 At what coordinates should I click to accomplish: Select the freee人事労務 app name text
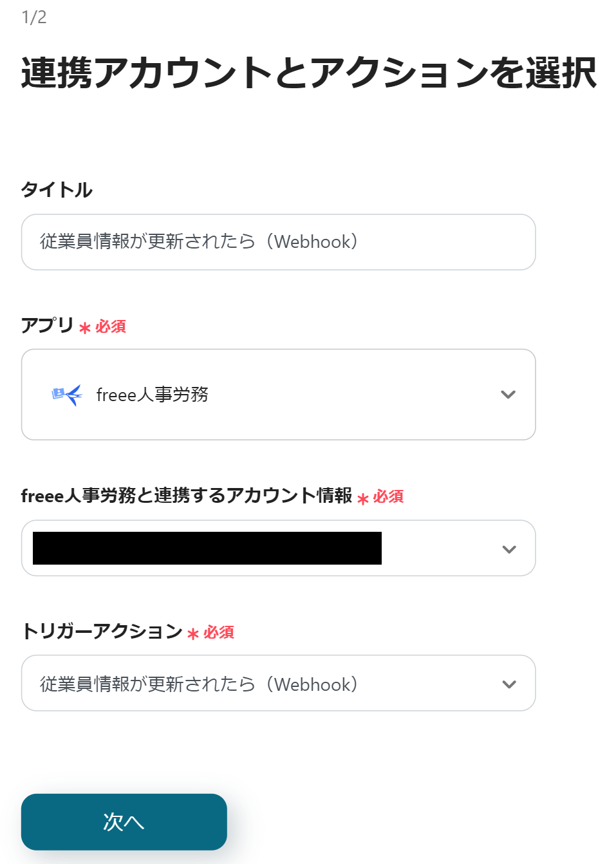click(x=153, y=395)
